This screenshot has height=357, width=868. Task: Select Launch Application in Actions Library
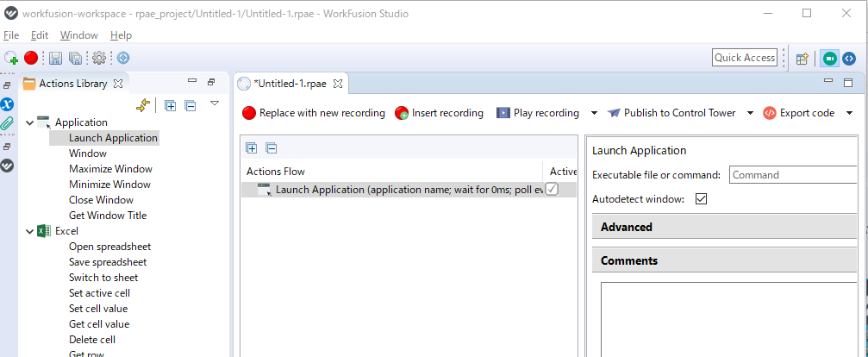tap(113, 138)
